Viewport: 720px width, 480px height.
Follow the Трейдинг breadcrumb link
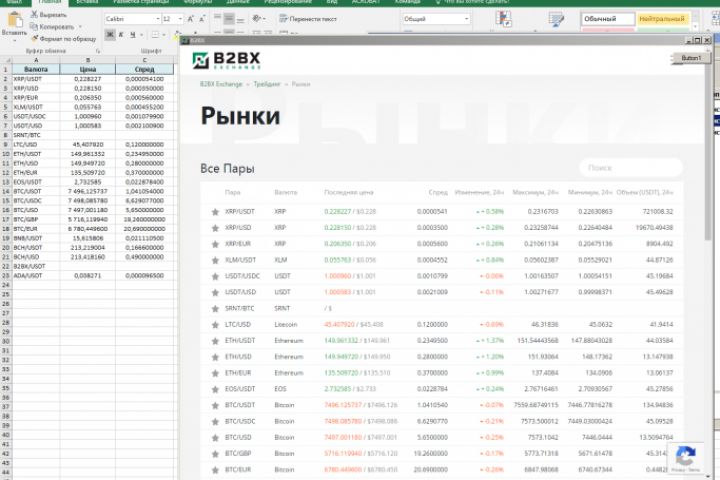(267, 84)
